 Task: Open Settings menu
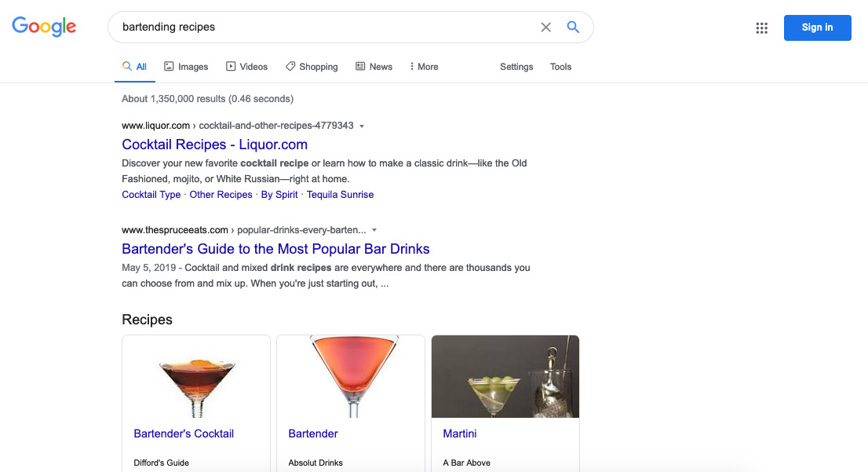pyautogui.click(x=516, y=67)
